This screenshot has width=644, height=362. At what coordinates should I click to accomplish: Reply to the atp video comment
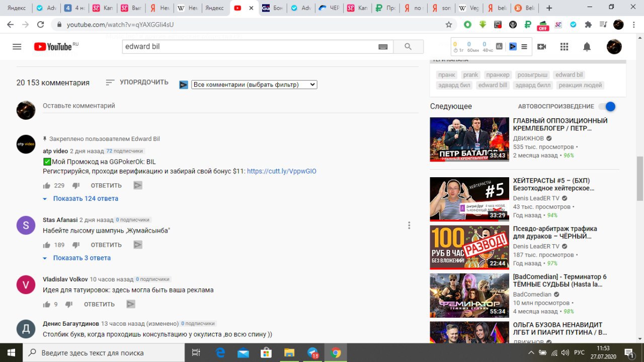106,185
